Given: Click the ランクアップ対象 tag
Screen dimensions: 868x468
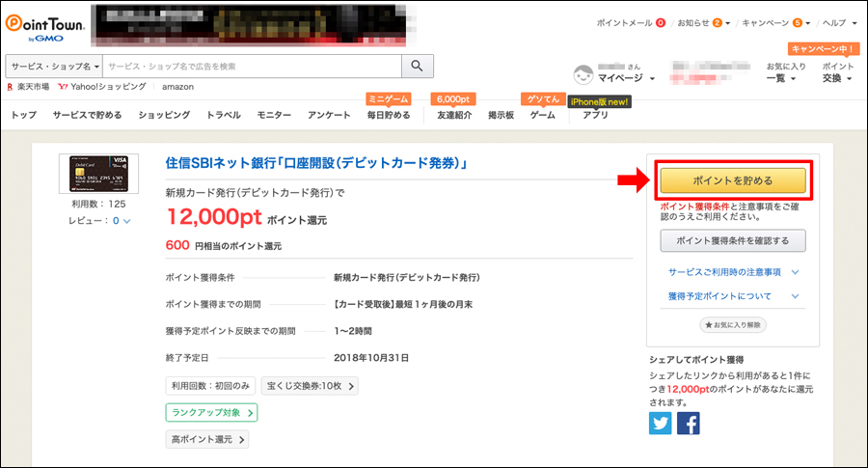Looking at the screenshot, I should click(211, 413).
